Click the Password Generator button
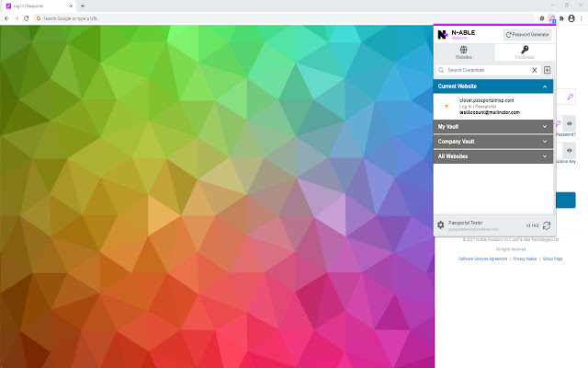 click(527, 34)
